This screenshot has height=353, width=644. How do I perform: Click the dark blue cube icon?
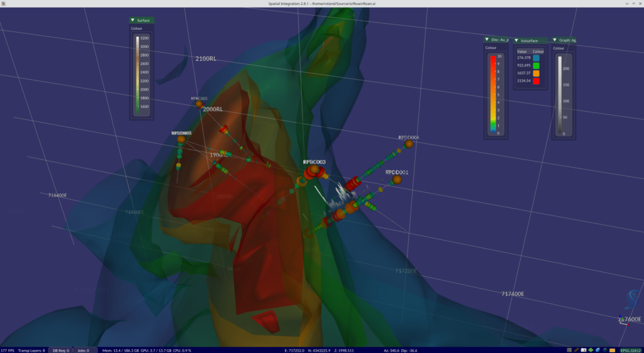pos(605,350)
